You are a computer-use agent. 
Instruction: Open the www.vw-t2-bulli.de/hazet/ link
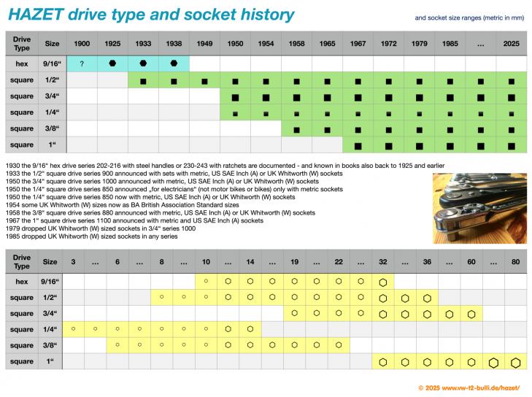click(475, 388)
